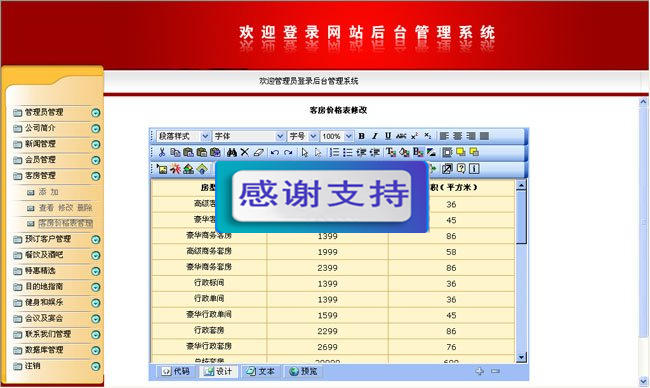
Task: Open the 100% zoom dropdown
Action: coord(337,136)
